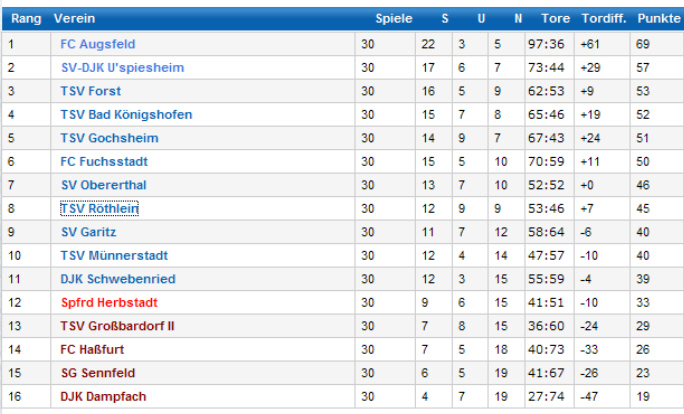Open DJK Schwebenried team link

click(117, 279)
